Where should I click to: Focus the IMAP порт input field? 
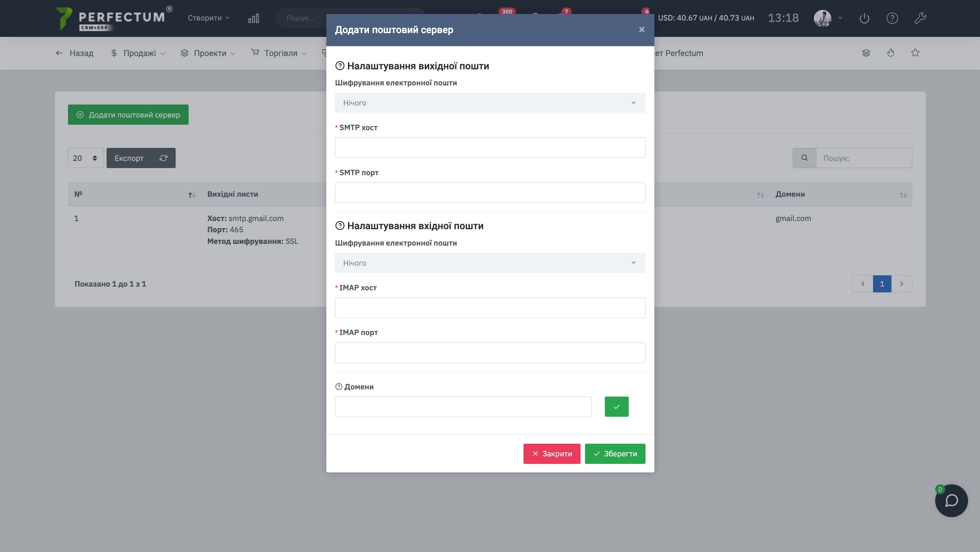(x=490, y=353)
